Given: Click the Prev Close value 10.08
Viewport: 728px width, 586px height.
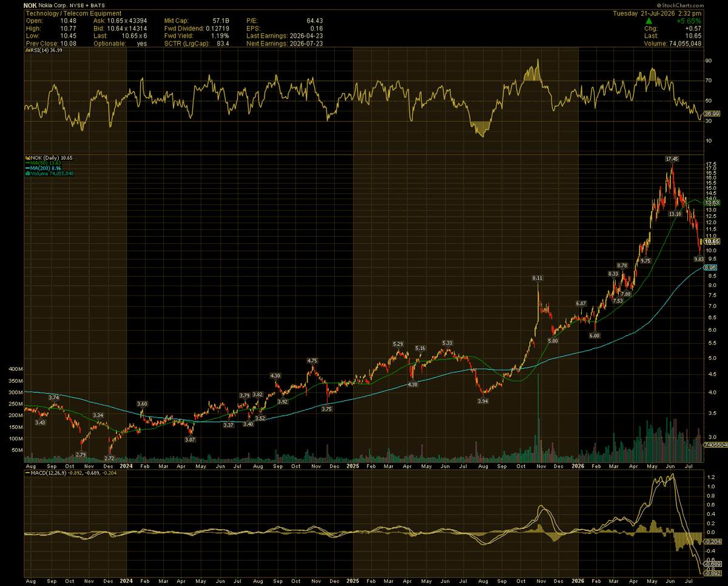Looking at the screenshot, I should (69, 42).
